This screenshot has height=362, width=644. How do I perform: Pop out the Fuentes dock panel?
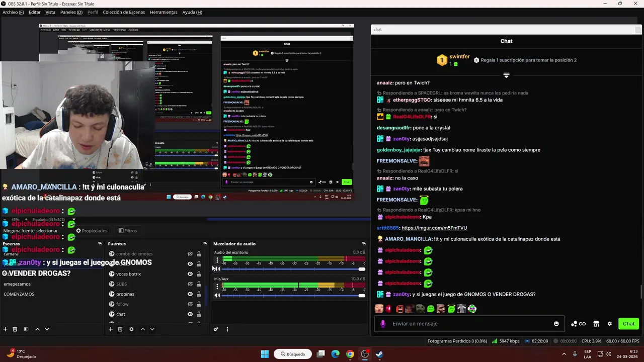click(x=205, y=244)
